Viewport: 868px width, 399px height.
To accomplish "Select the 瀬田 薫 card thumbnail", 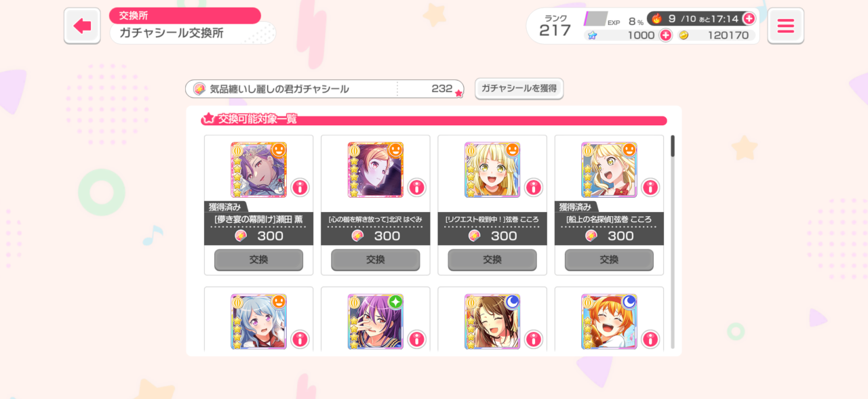I will click(x=258, y=169).
